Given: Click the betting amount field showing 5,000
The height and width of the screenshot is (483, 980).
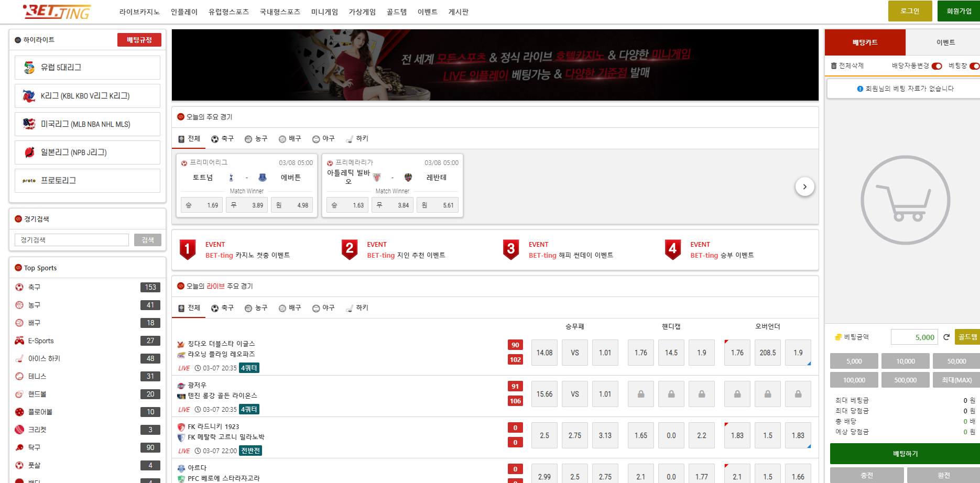Looking at the screenshot, I should click(x=914, y=337).
